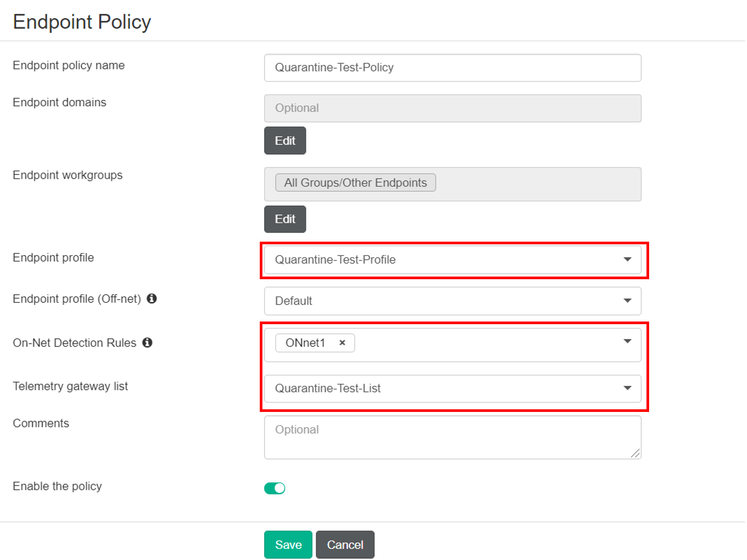The image size is (747, 560).
Task: Toggle the Enable the policy switch
Action: [275, 488]
